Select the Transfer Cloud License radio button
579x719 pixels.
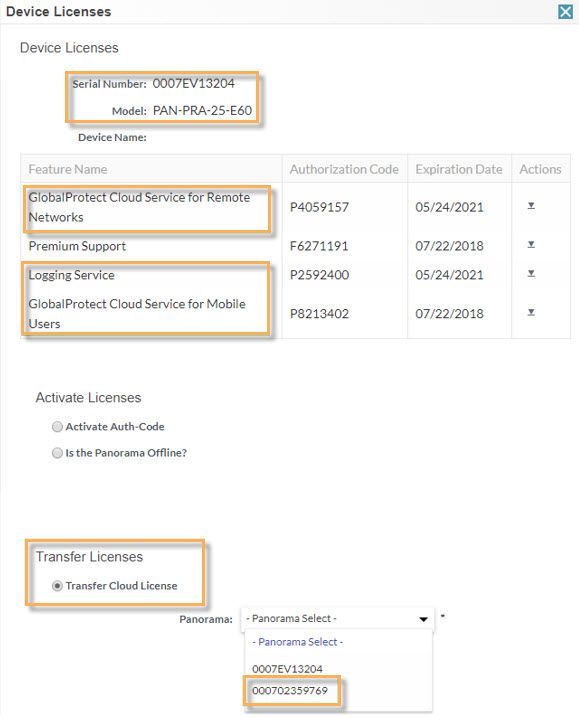coord(57,586)
